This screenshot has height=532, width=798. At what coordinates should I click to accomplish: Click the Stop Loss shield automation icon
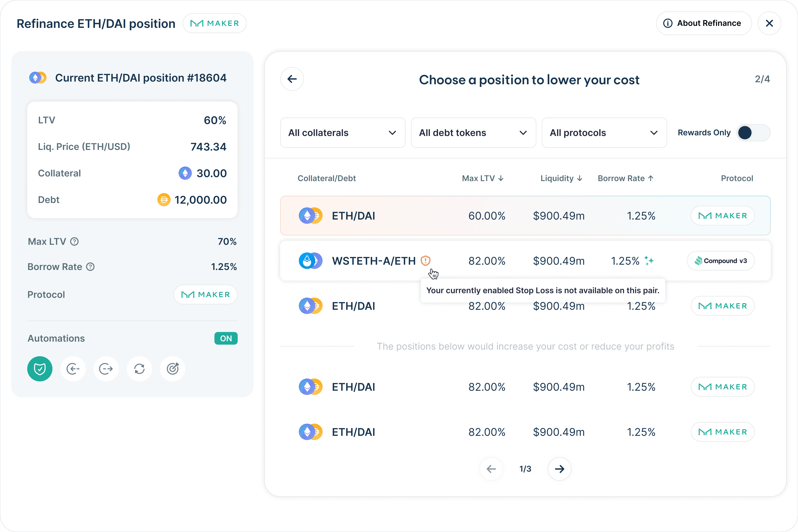[40, 369]
